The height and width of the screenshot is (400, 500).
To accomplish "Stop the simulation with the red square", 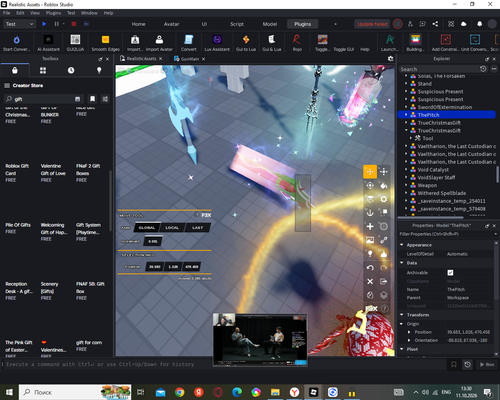I will coord(74,24).
